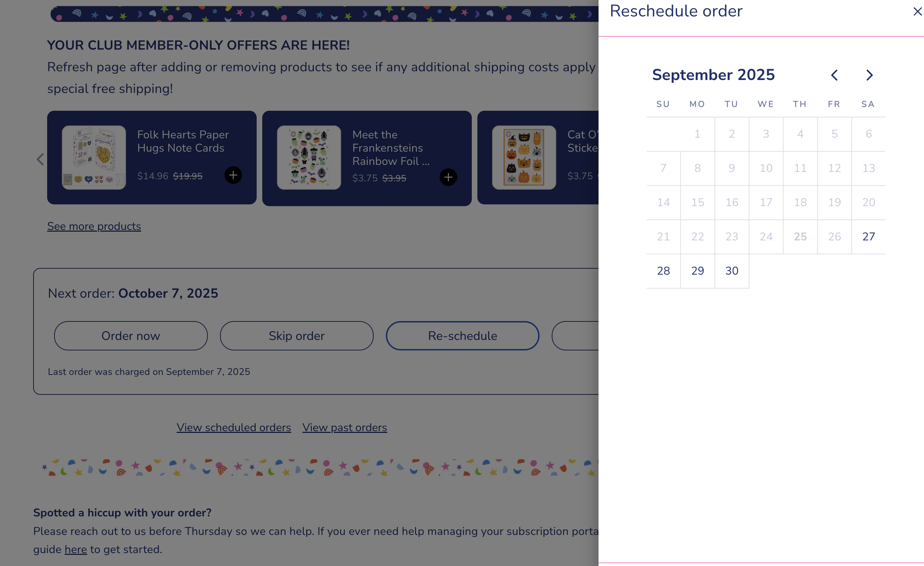This screenshot has height=566, width=924.
Task: Open Cat O' sticker sheet thumbnail
Action: pos(524,158)
